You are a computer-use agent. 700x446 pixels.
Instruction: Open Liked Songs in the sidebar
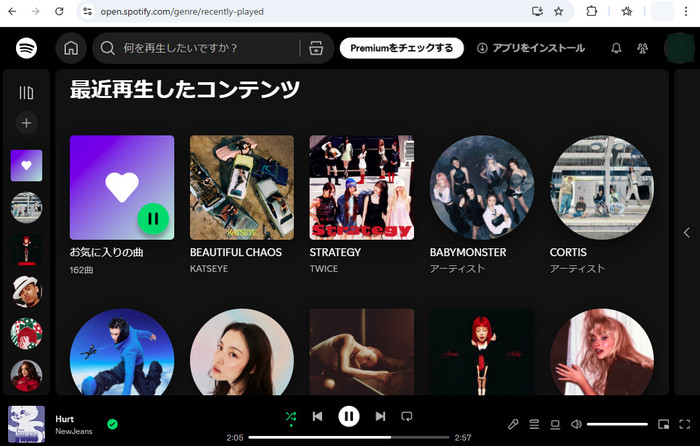[26, 166]
